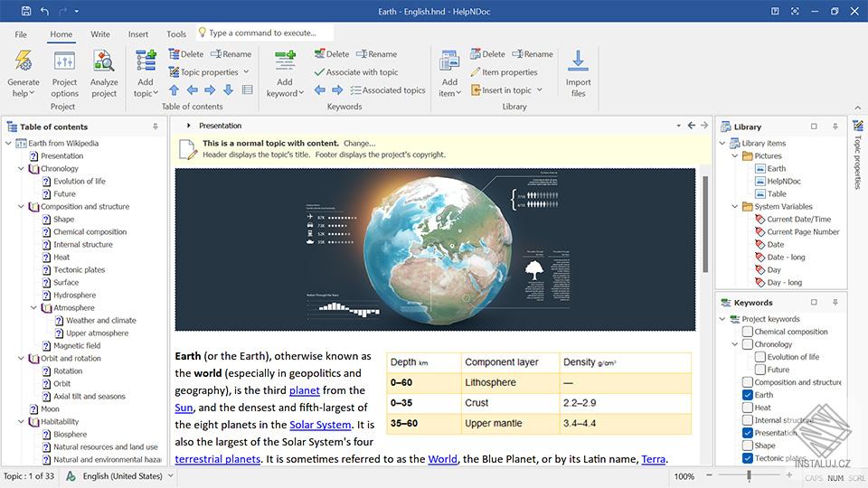
Task: Move topic up with the up arrow
Action: coord(174,90)
